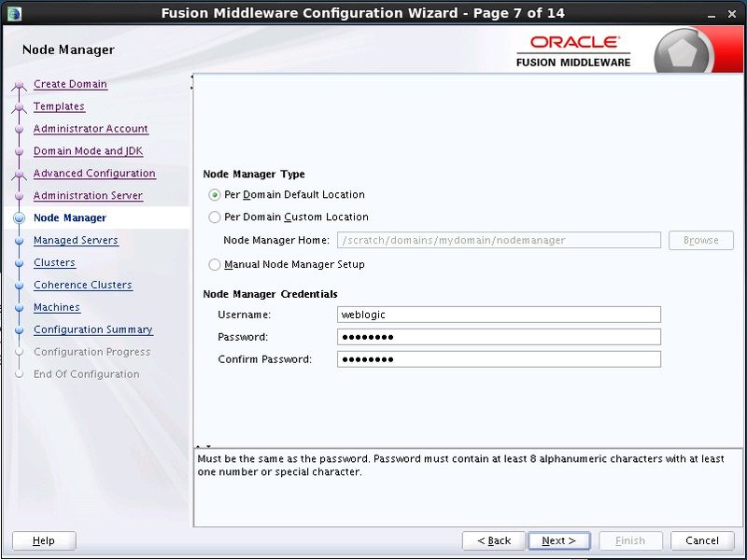
Task: Jump to the Clusters step
Action: tap(54, 262)
